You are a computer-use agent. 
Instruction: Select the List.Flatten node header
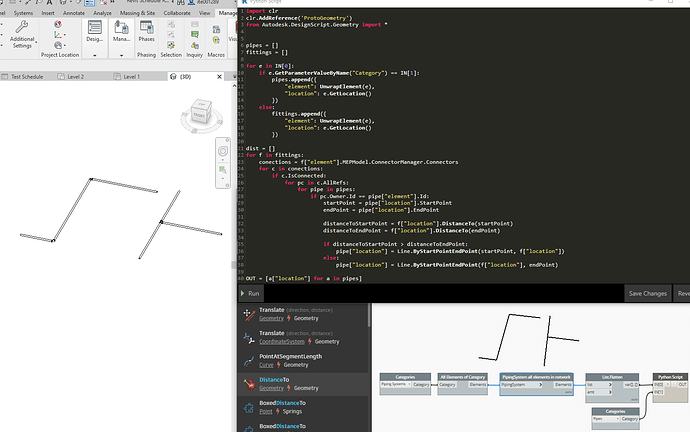pyautogui.click(x=612, y=377)
